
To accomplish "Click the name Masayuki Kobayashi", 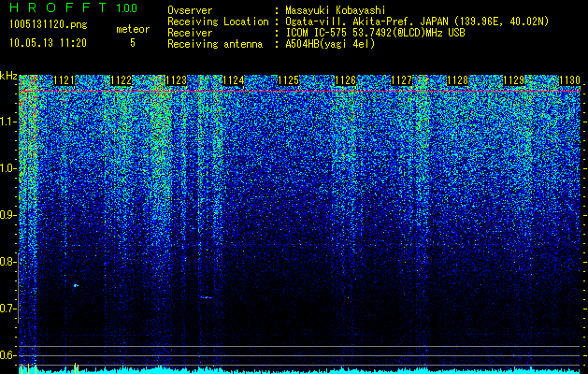I will [x=336, y=10].
